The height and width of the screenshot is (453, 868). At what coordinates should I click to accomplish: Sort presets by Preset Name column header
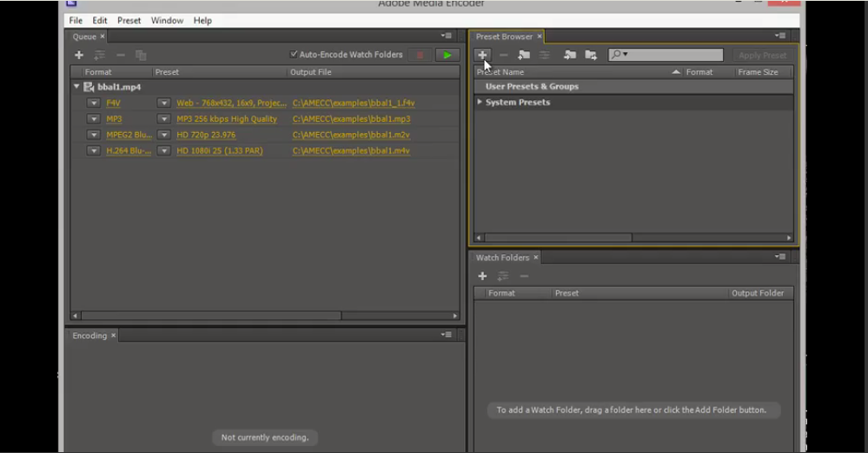(x=579, y=72)
